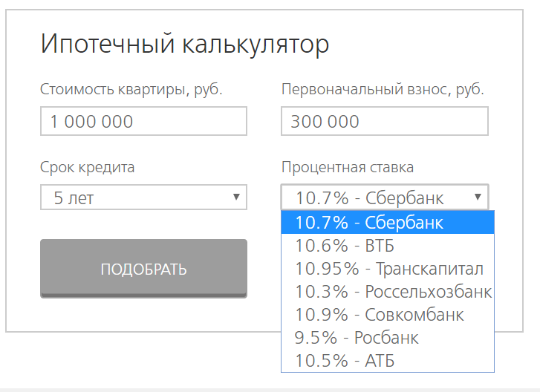Click the Процентная ставка combo box
The width and height of the screenshot is (540, 392).
click(385, 197)
